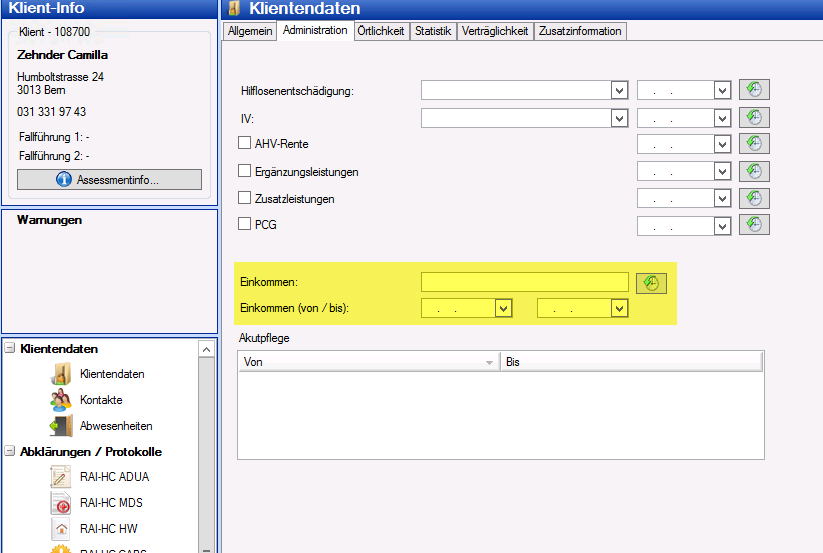
Task: Toggle the PCG checkbox
Action: point(244,224)
